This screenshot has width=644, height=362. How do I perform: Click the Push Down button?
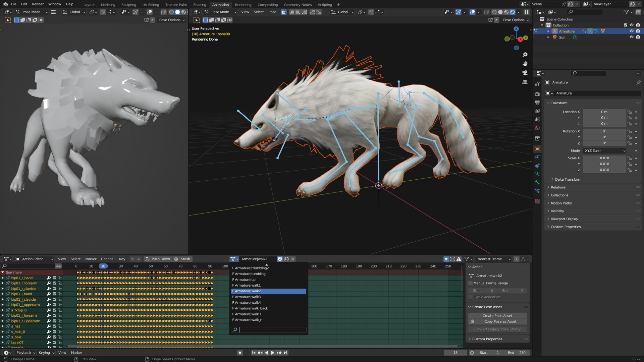[157, 259]
